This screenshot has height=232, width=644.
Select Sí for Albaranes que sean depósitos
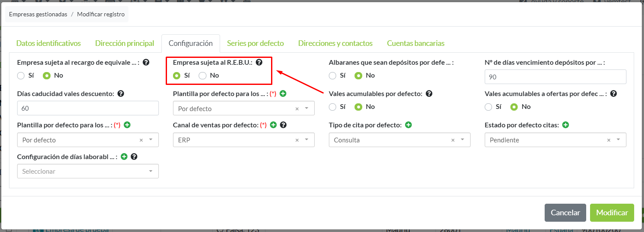click(x=333, y=75)
